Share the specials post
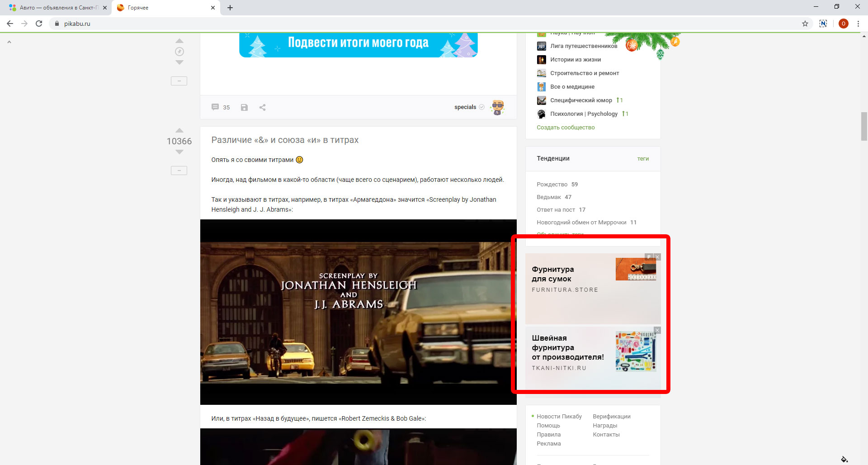 click(263, 107)
